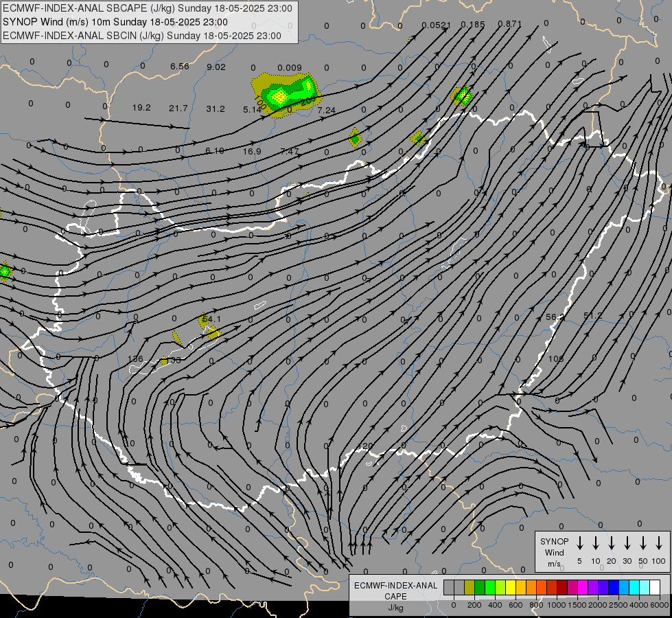Click the '5' label in wind legend

point(579,561)
